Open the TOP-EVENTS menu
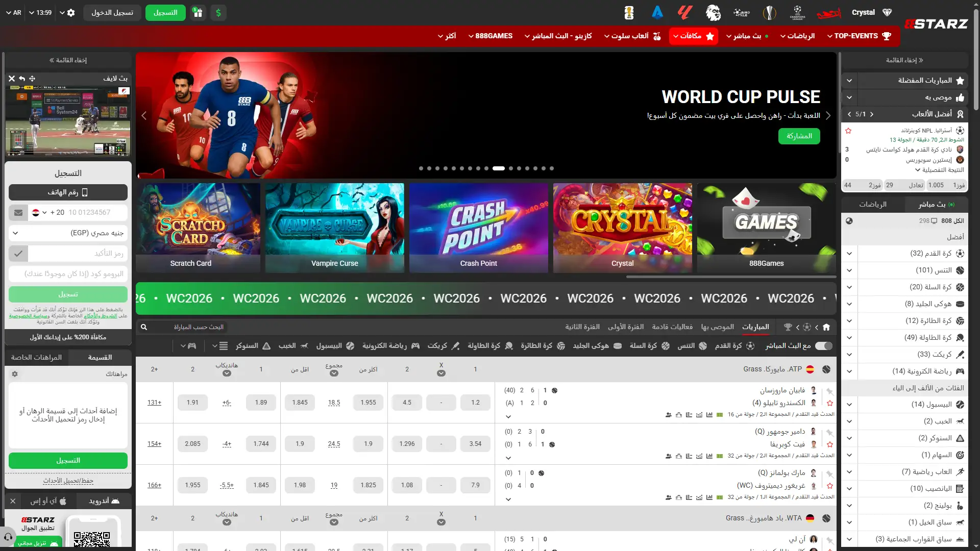Screen dimensions: 980x551 [x=860, y=36]
